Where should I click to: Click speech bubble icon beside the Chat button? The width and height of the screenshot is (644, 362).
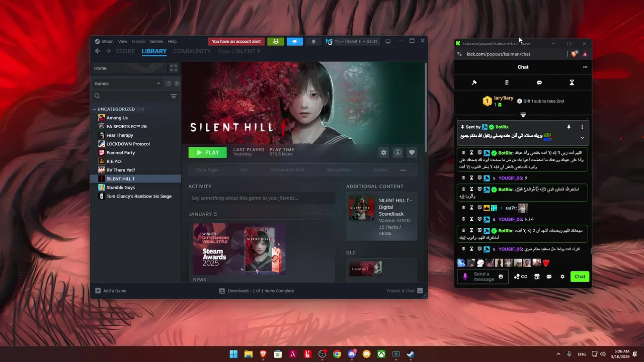[549, 277]
